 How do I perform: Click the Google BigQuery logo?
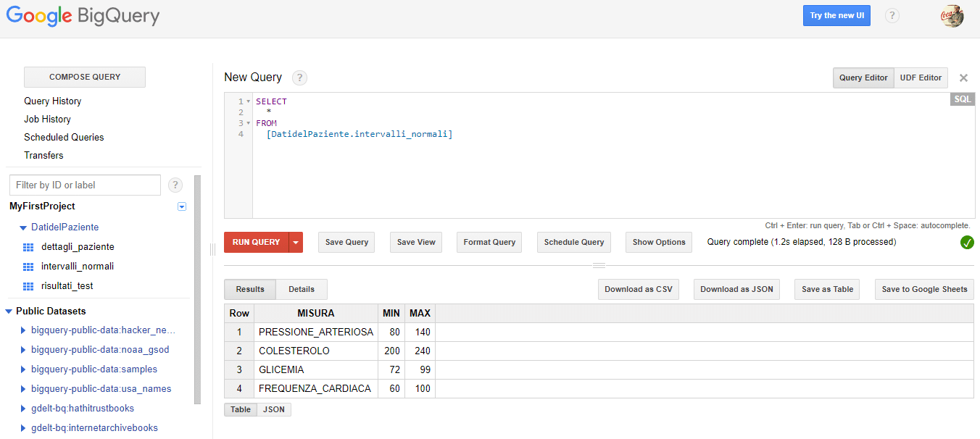click(x=83, y=16)
